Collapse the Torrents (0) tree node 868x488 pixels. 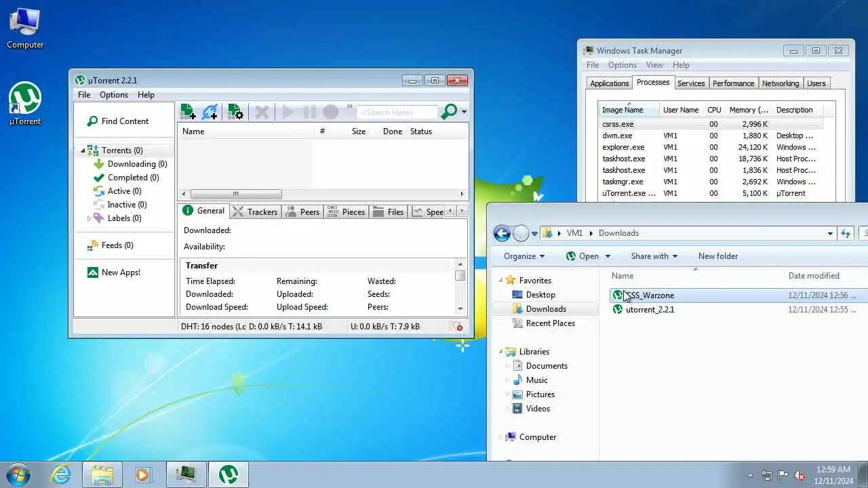coord(83,150)
